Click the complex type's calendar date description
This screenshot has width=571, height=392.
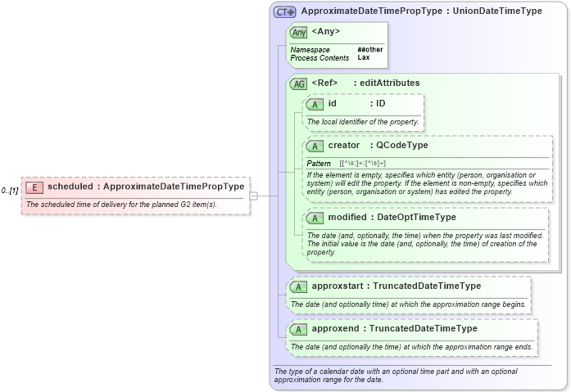coord(396,376)
